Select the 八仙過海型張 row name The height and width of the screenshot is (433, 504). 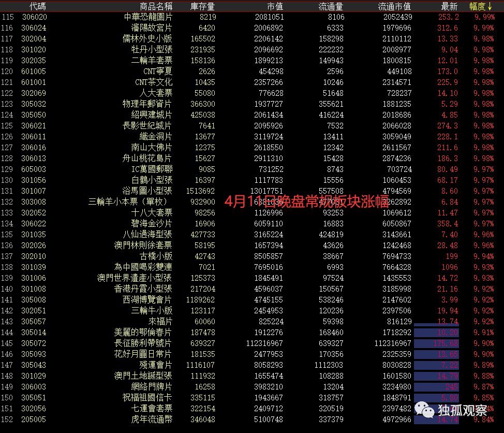click(147, 235)
